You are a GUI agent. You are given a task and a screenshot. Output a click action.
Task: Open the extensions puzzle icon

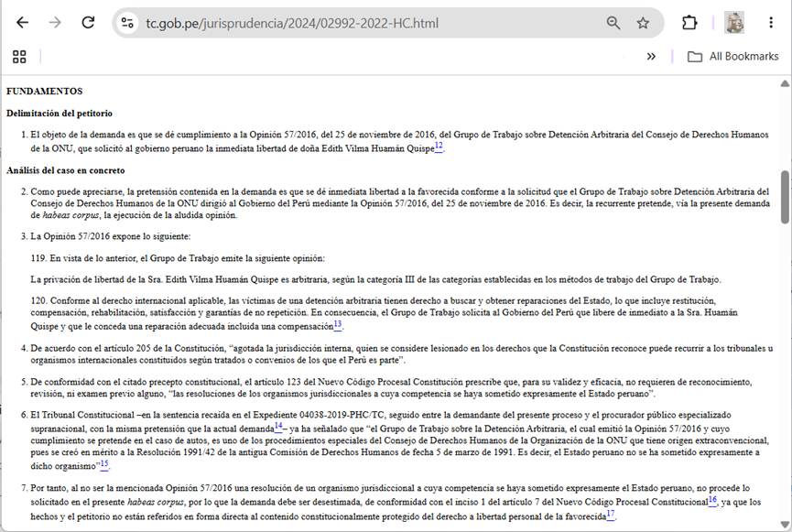tap(689, 23)
